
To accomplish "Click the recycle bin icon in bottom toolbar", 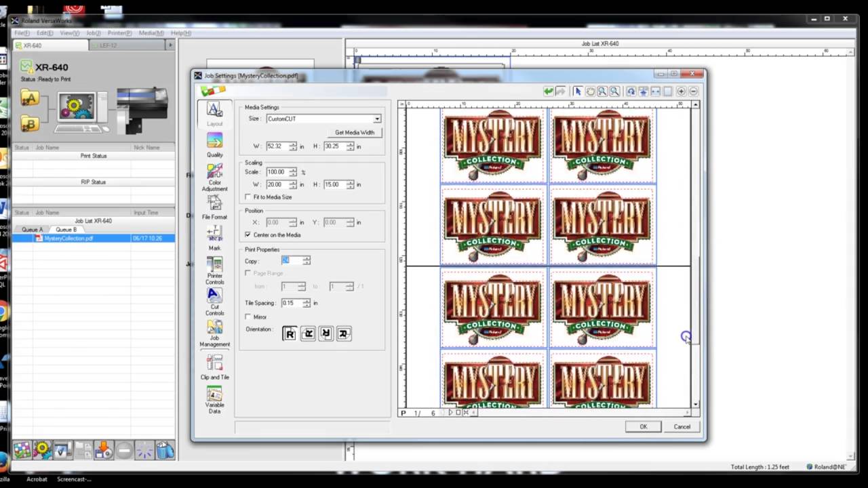I will point(164,450).
